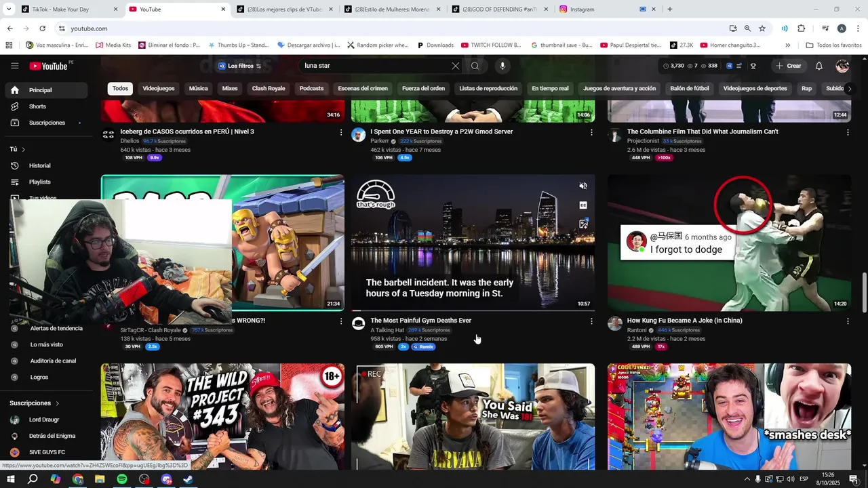This screenshot has height=488, width=868.
Task: Open the notifications bell
Action: coord(819,66)
